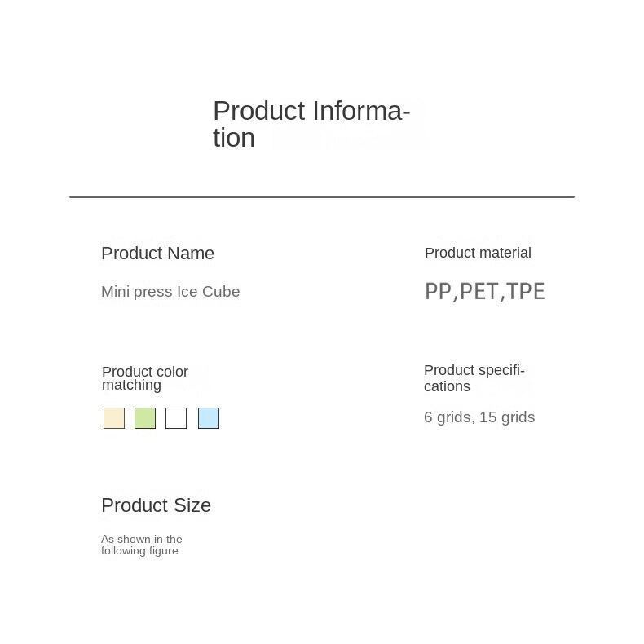Click the Product specifications label
Screen dimensions: 644x644
pos(474,378)
